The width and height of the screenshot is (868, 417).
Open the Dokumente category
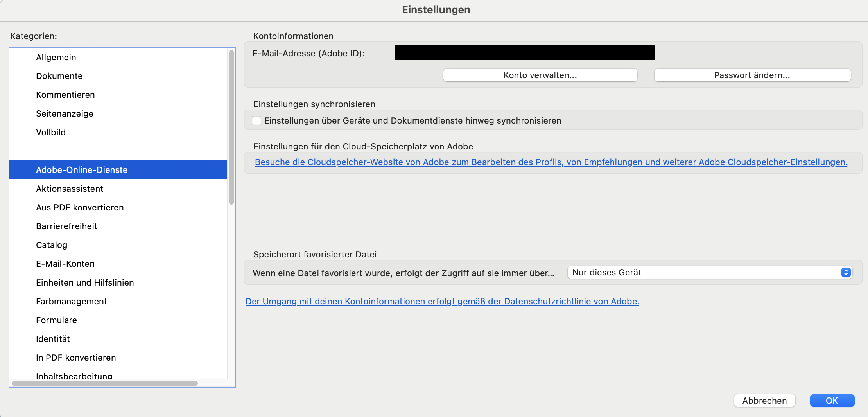click(118, 76)
